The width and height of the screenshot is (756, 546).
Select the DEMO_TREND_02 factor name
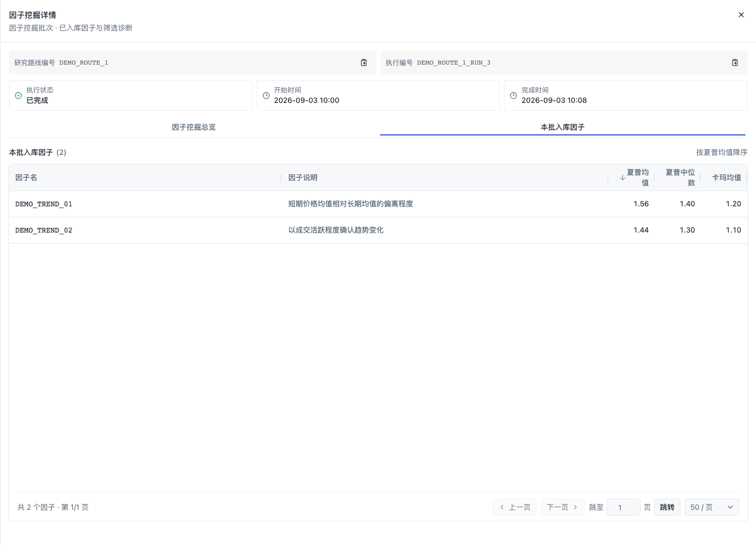tap(44, 230)
